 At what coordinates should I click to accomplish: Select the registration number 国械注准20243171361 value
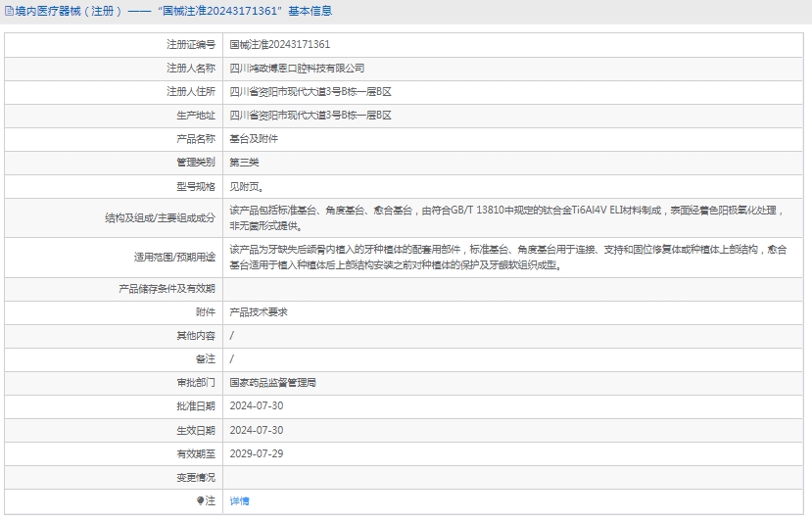click(279, 45)
